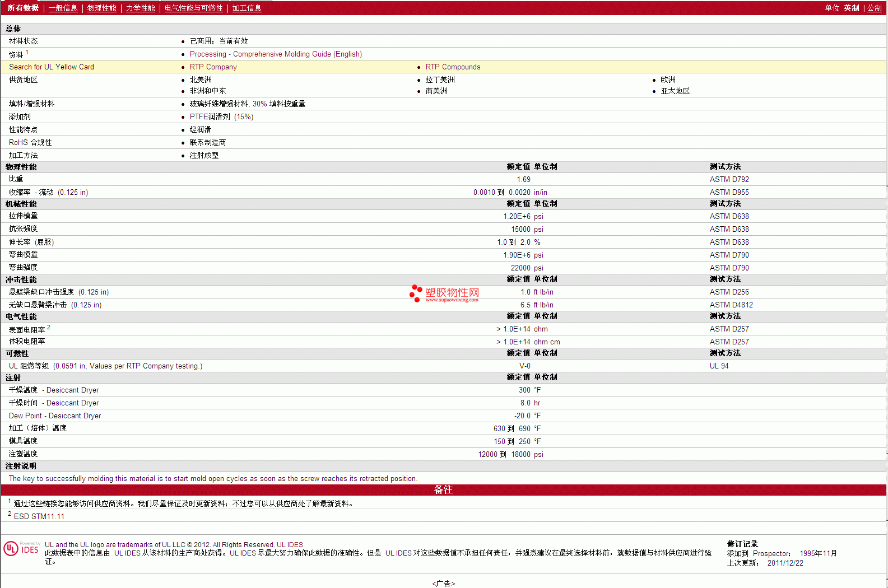This screenshot has width=888, height=588.
Task: Open the 加工信息 tab
Action: [247, 8]
